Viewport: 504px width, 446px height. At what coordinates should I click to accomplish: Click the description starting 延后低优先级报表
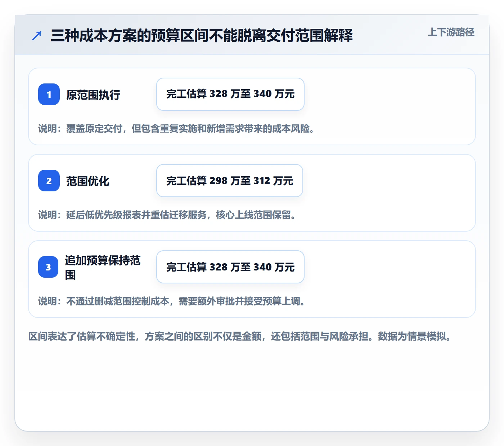167,215
